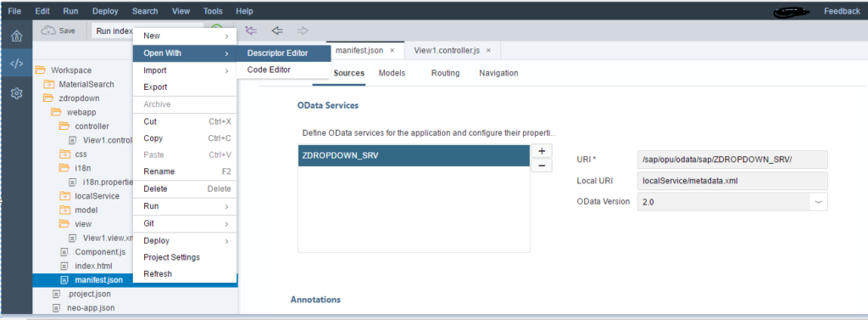
Task: Expand the css folder
Action: pos(64,154)
